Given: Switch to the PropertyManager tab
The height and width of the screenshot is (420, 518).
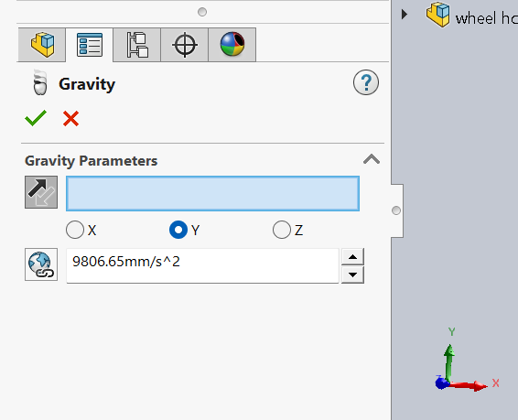Looking at the screenshot, I should [90, 45].
